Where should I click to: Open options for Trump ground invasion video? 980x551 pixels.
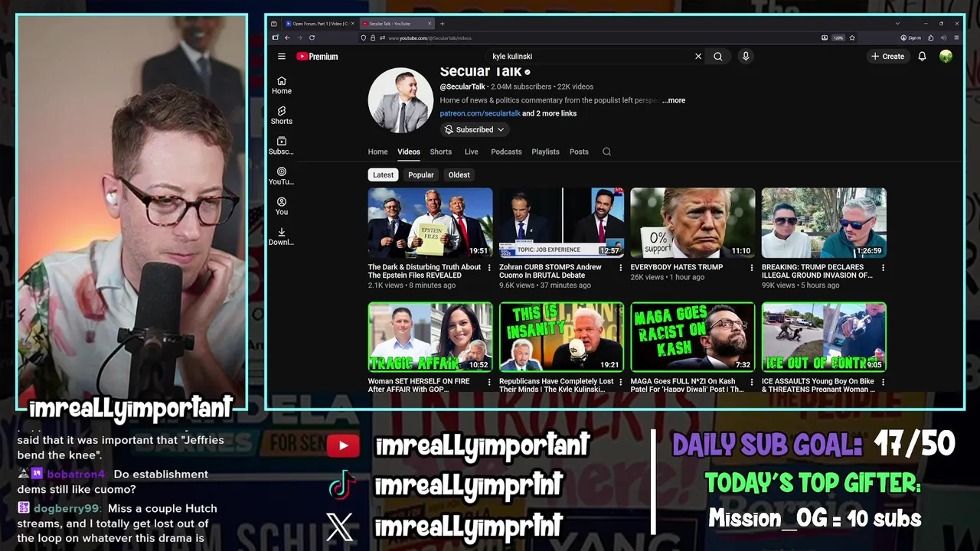[883, 268]
